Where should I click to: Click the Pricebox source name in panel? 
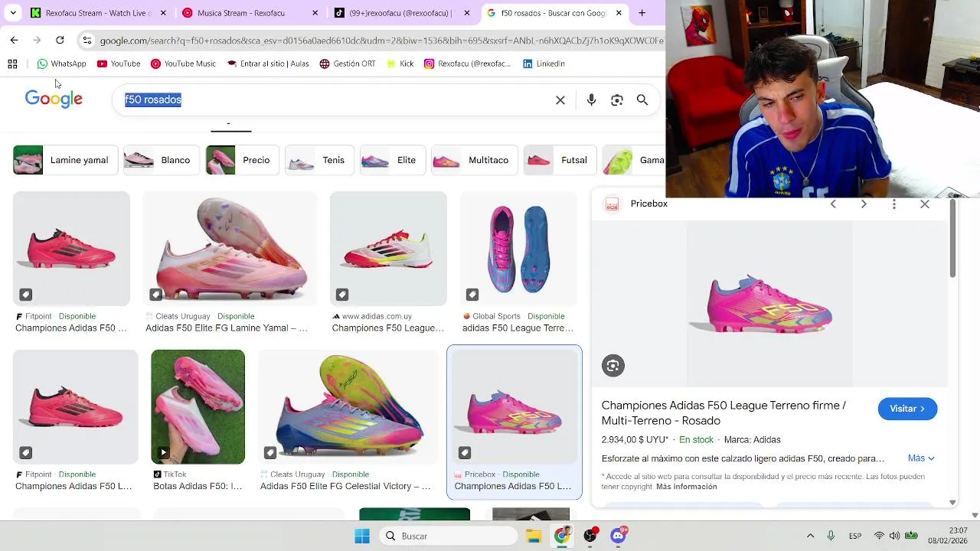[649, 204]
